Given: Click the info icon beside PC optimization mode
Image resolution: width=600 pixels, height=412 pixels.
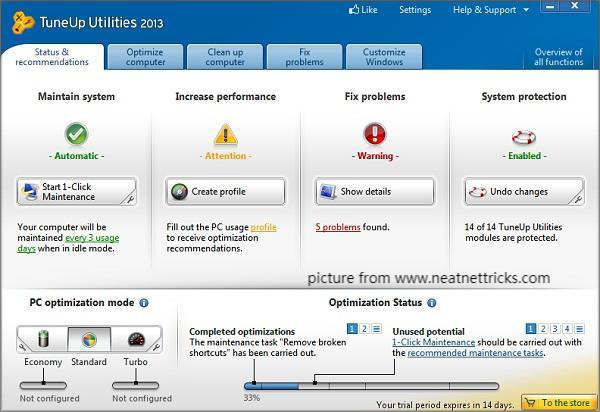Looking at the screenshot, I should click(144, 303).
